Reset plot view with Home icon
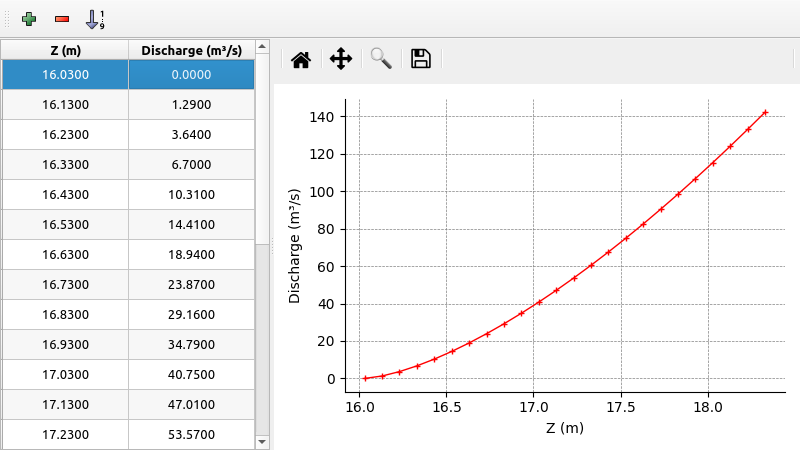 pyautogui.click(x=300, y=59)
